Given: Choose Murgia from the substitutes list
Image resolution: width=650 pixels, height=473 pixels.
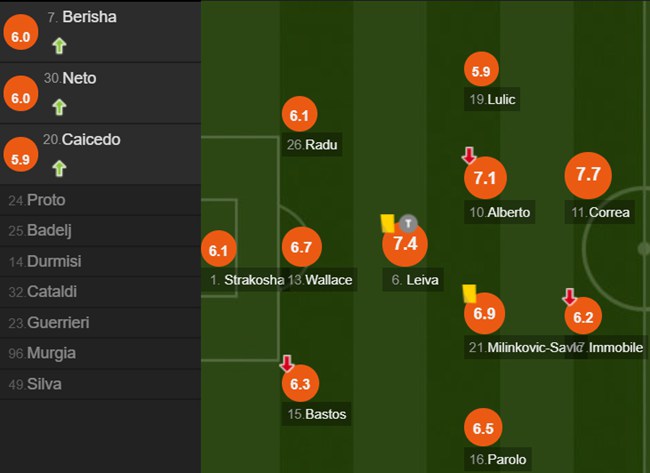Looking at the screenshot, I should coord(100,354).
